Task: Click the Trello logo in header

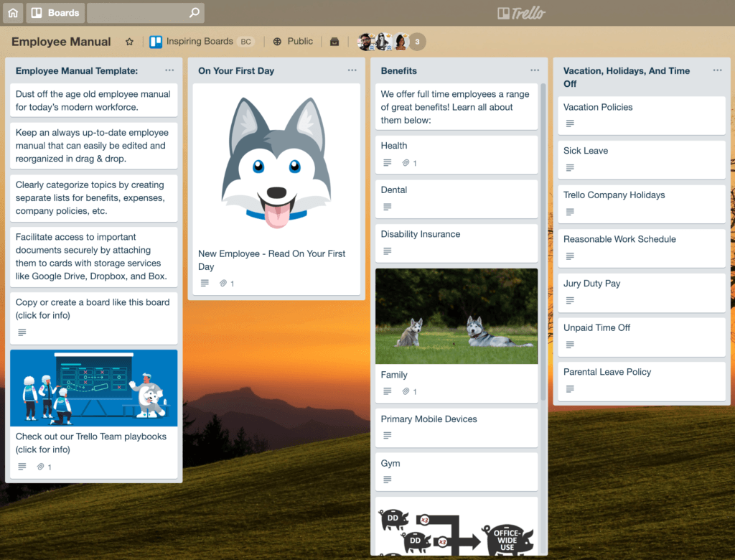Action: click(x=521, y=13)
